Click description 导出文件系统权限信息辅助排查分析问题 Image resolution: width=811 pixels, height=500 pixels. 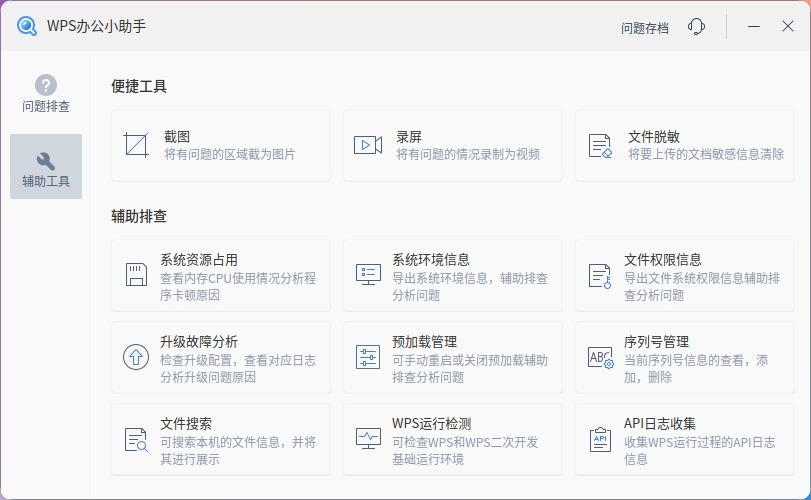702,286
